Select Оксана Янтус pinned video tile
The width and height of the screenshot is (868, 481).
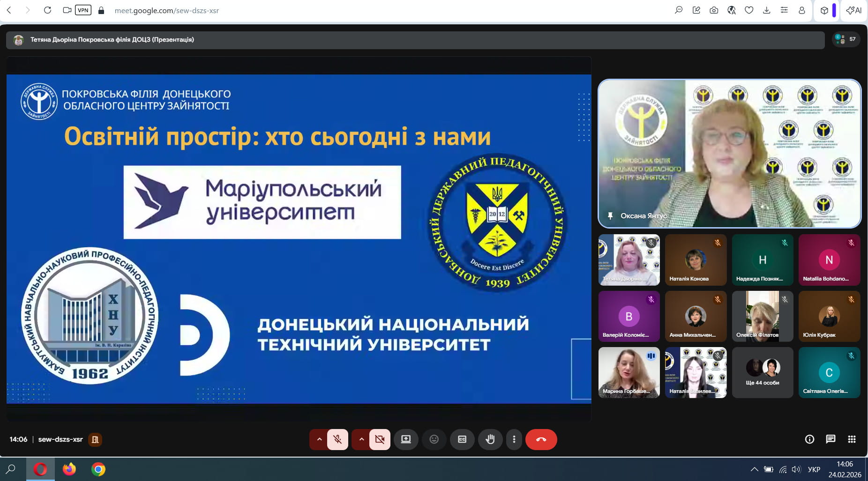coord(729,154)
